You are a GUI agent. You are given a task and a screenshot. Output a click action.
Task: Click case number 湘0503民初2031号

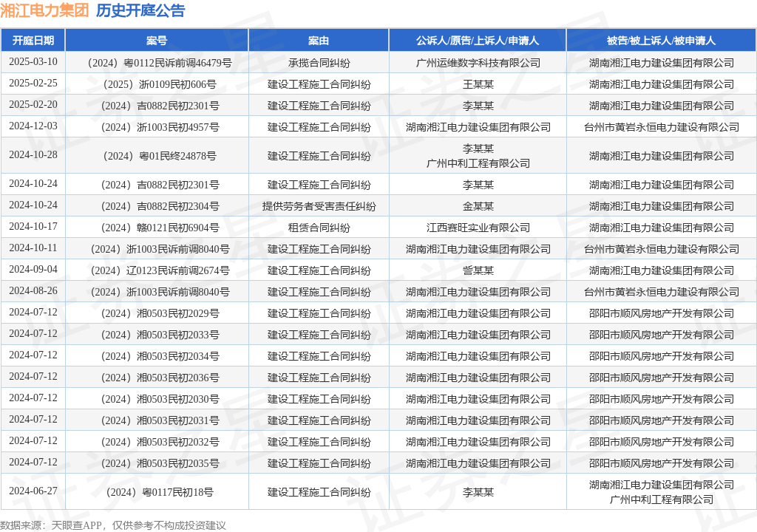[x=160, y=421]
